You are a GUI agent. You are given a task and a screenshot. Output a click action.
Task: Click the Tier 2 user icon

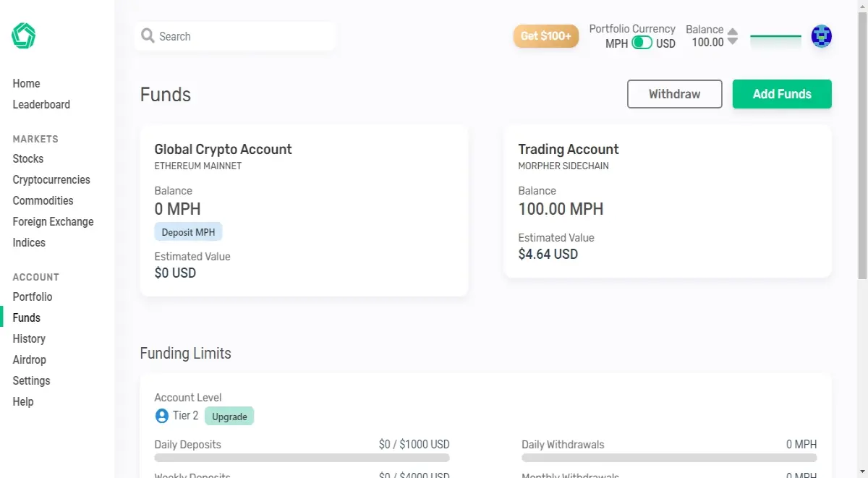(x=162, y=416)
